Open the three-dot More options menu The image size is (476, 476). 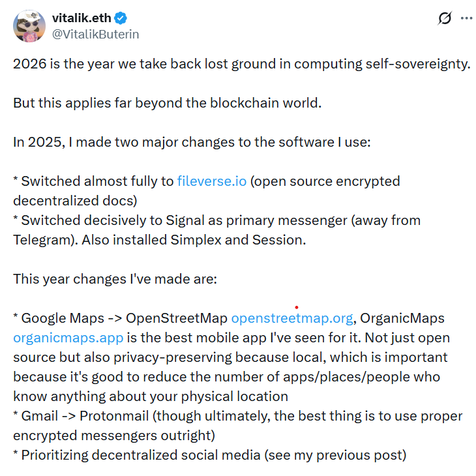click(x=466, y=19)
